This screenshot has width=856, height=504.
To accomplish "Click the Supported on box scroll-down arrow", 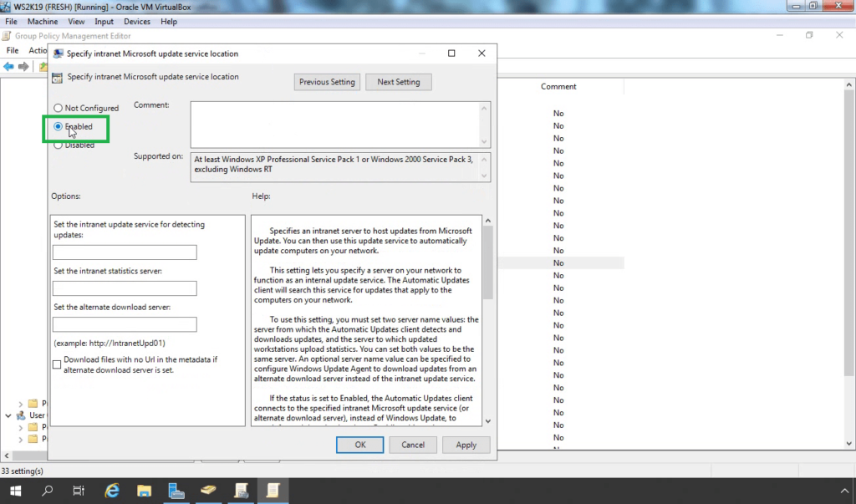I will coord(484,176).
